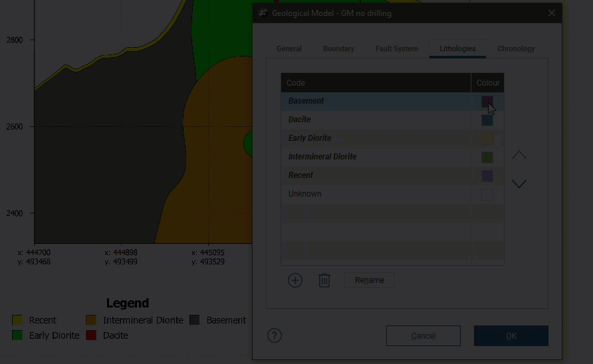Pick the Early Diorite colour swatch
593x364 pixels.
click(487, 139)
